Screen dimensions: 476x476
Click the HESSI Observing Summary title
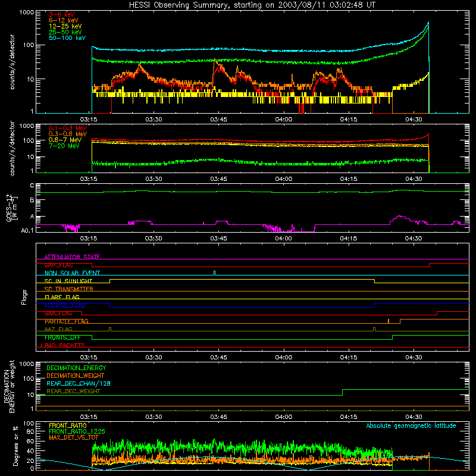coord(252,5)
